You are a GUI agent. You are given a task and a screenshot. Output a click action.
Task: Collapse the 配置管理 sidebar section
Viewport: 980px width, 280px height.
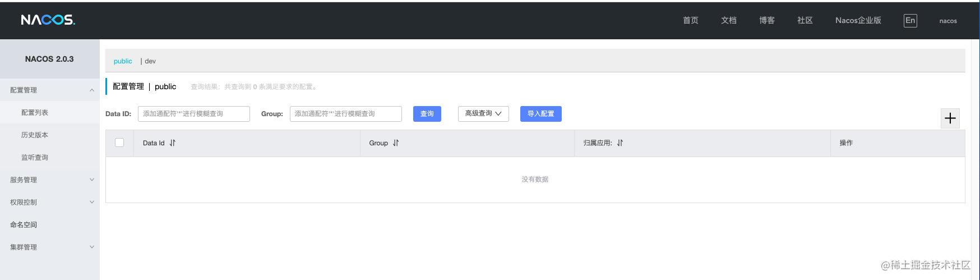coord(50,90)
